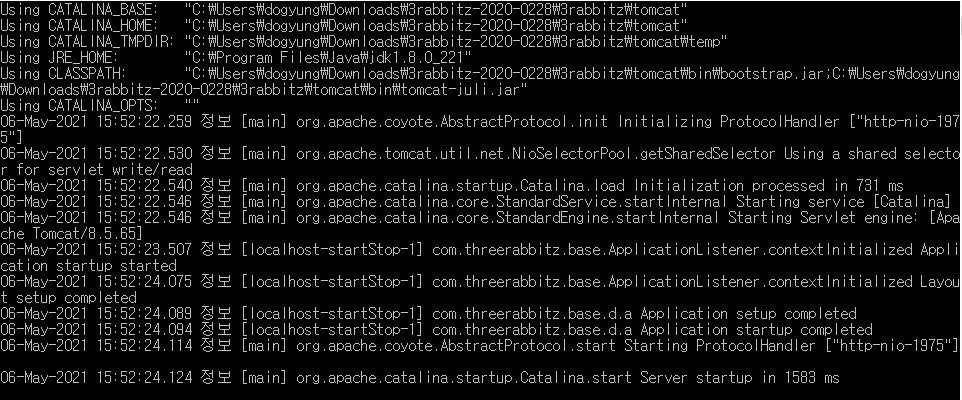Click 'Application setup completed' log line
Viewport: 962px width, 400px height.
point(428,314)
